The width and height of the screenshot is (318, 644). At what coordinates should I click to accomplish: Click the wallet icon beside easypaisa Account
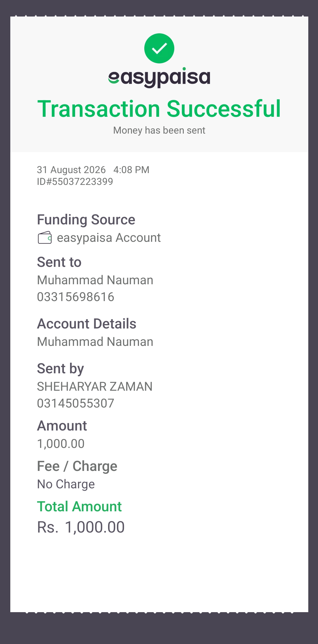click(45, 238)
